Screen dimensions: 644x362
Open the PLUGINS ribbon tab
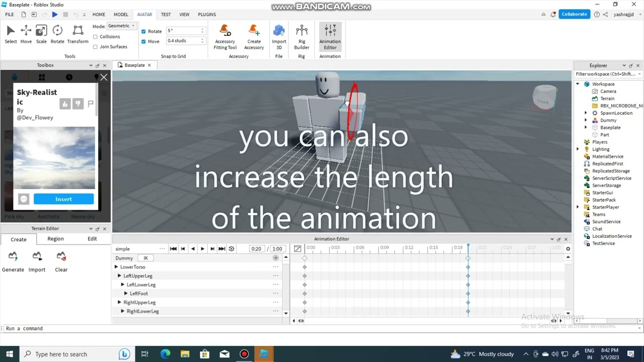(x=207, y=15)
